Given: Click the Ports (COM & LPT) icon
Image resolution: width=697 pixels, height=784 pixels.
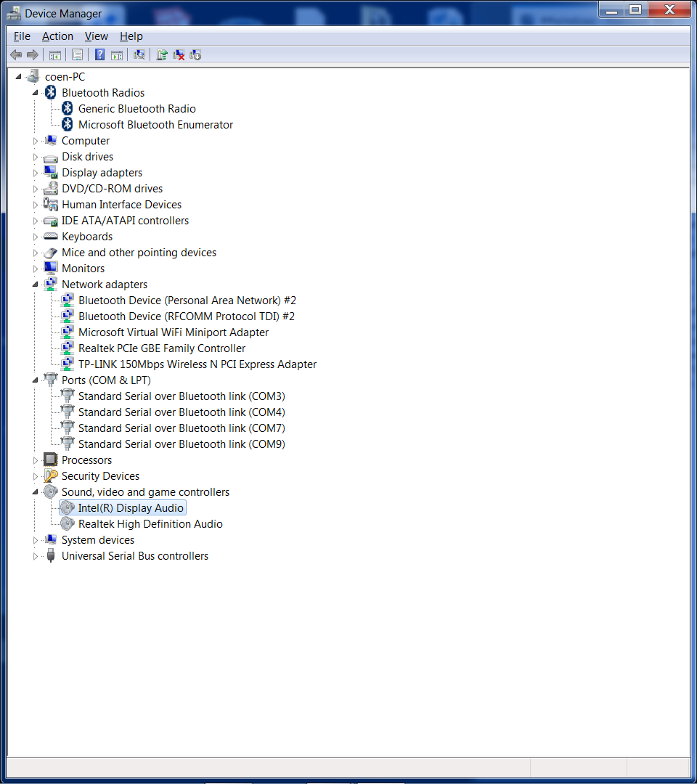Looking at the screenshot, I should (51, 380).
